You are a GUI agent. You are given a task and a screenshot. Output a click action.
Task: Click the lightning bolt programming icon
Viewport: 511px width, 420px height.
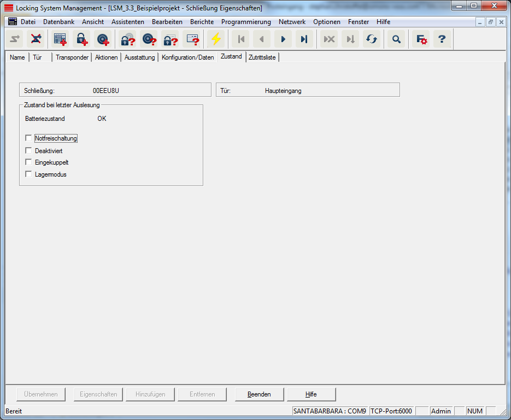(216, 39)
